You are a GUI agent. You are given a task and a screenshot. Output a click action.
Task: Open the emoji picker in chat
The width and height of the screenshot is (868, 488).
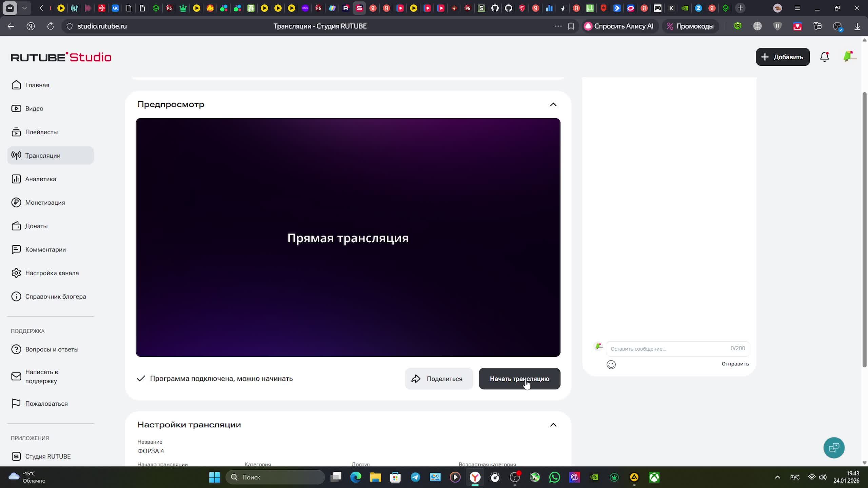tap(611, 364)
